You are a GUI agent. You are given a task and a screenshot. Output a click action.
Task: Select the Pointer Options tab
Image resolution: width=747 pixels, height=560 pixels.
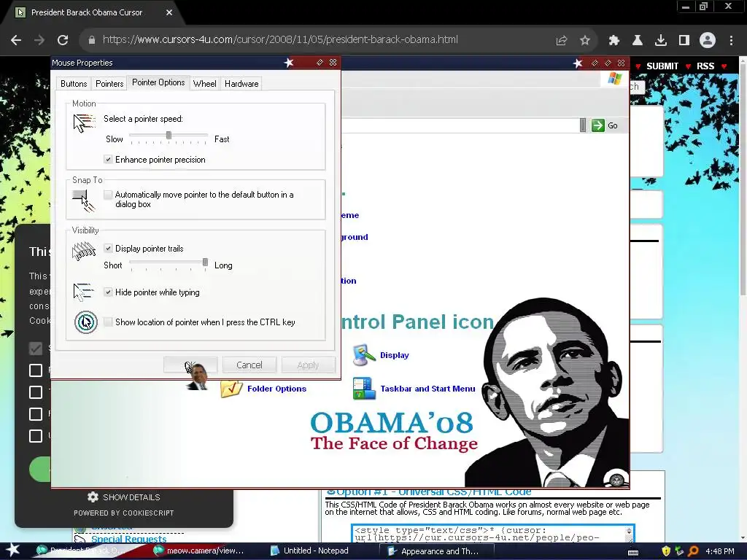[158, 82]
